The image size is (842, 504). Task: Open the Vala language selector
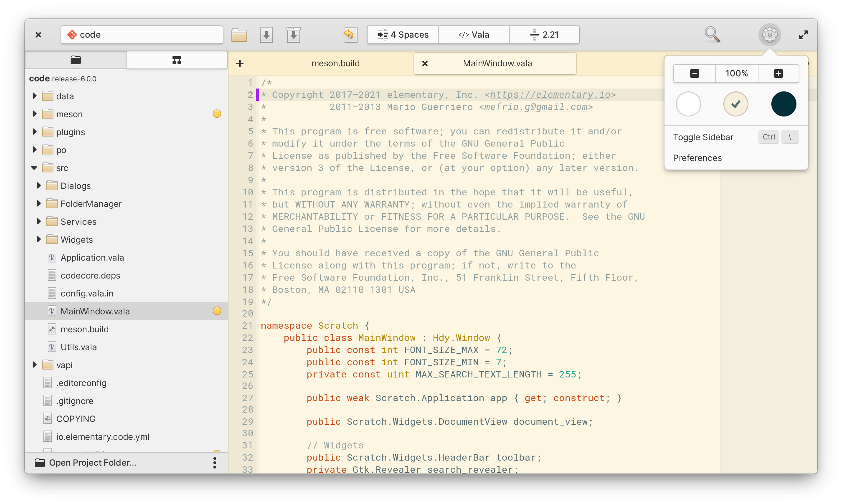point(473,34)
